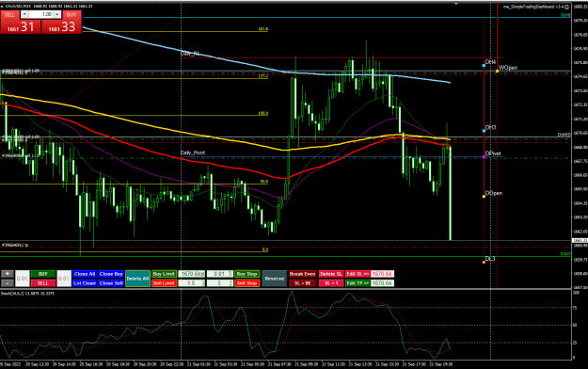Decrease lot volume with the down arrow

(24, 14)
